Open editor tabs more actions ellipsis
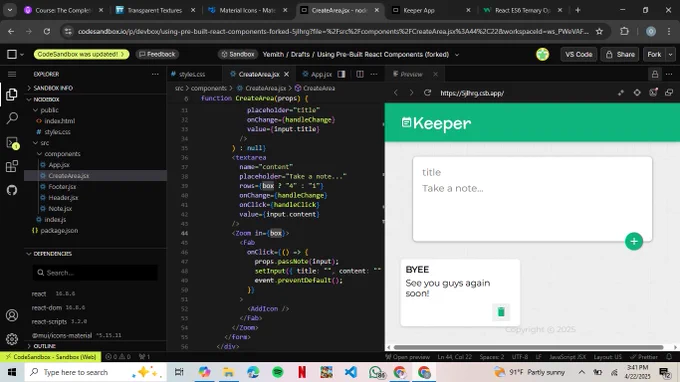 coord(374,74)
